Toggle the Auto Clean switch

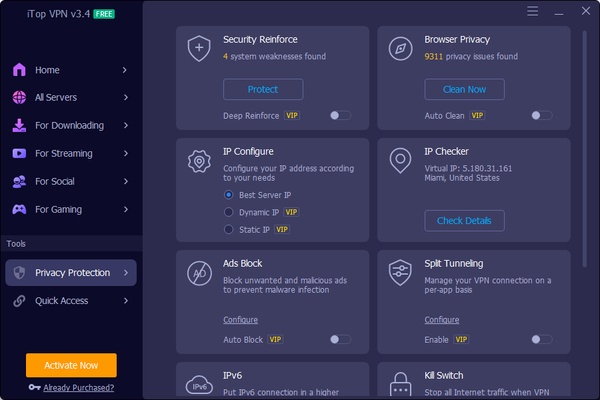click(x=542, y=116)
